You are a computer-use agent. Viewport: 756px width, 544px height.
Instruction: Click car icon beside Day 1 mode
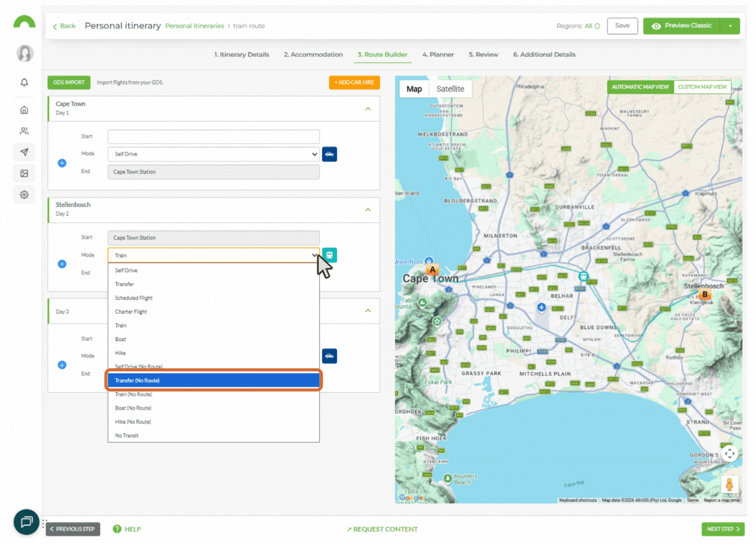[330, 154]
